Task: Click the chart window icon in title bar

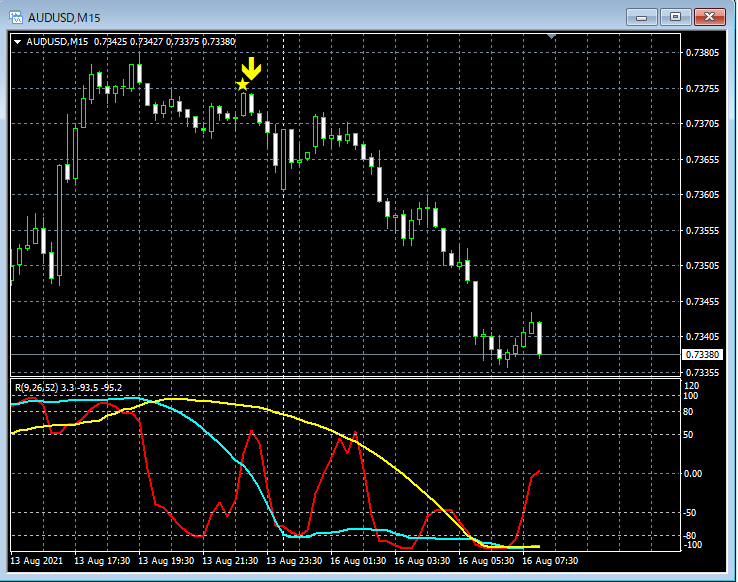Action: tap(15, 17)
